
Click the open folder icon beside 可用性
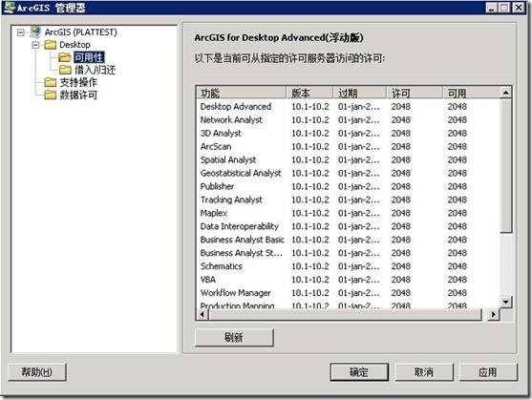pos(64,57)
